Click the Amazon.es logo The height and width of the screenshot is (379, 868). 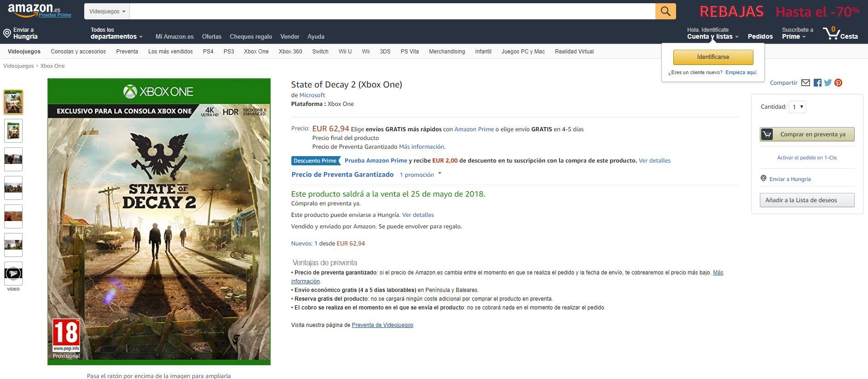click(x=34, y=9)
